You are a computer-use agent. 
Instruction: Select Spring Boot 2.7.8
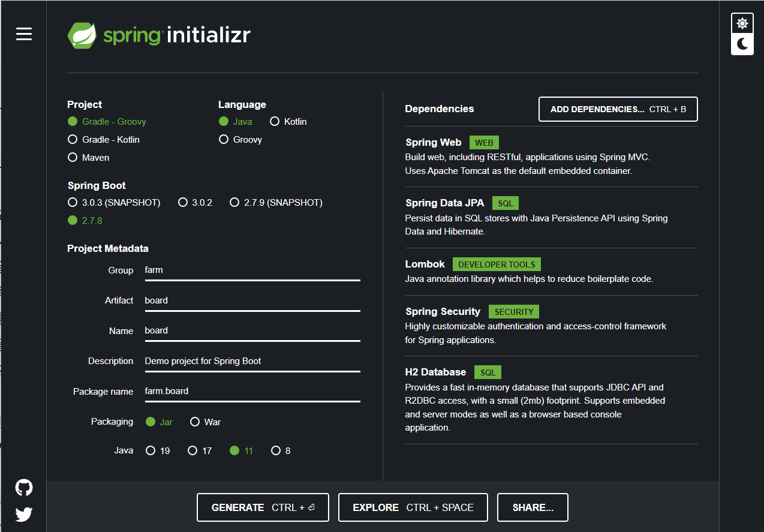(85, 220)
